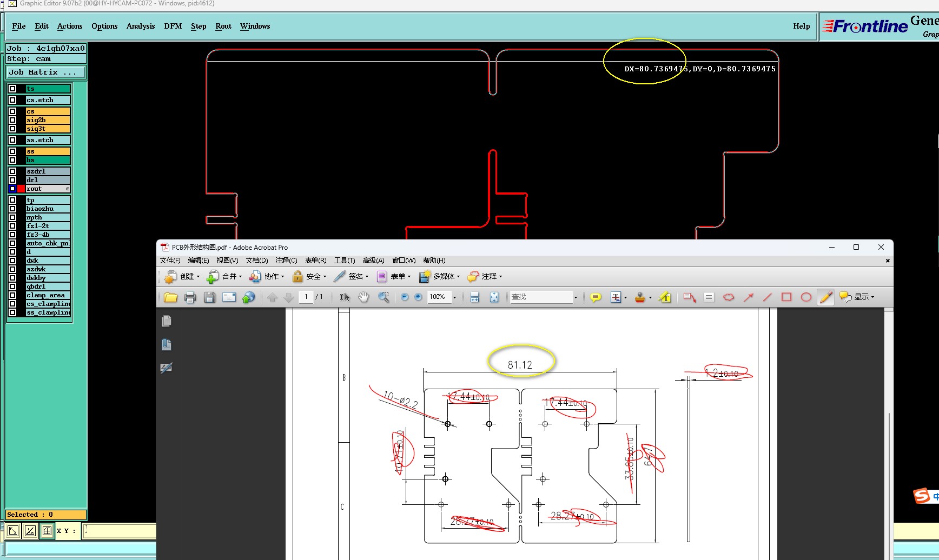Print the PDF using the printer icon
Screen dimensions: 939x560
(x=190, y=297)
